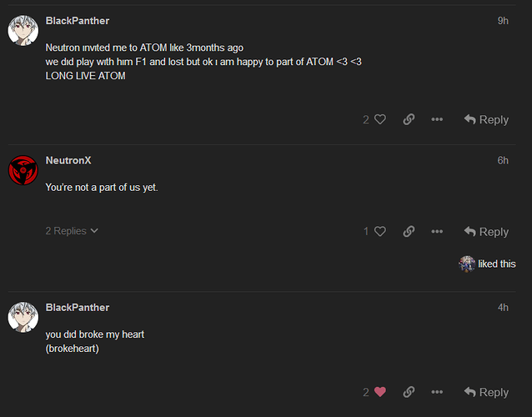Open BlackPanther username on the 4h post
The height and width of the screenshot is (417, 532).
click(78, 308)
